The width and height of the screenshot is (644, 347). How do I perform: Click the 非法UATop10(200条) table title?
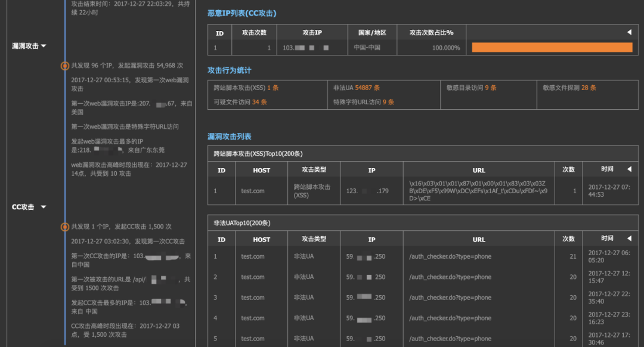[x=242, y=223]
